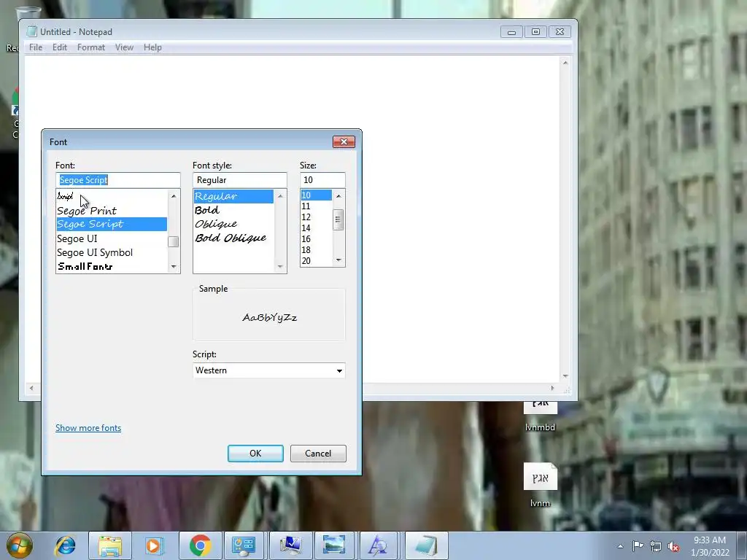Launch Google Chrome from taskbar
Viewport: 747px width, 560px height.
click(x=200, y=545)
